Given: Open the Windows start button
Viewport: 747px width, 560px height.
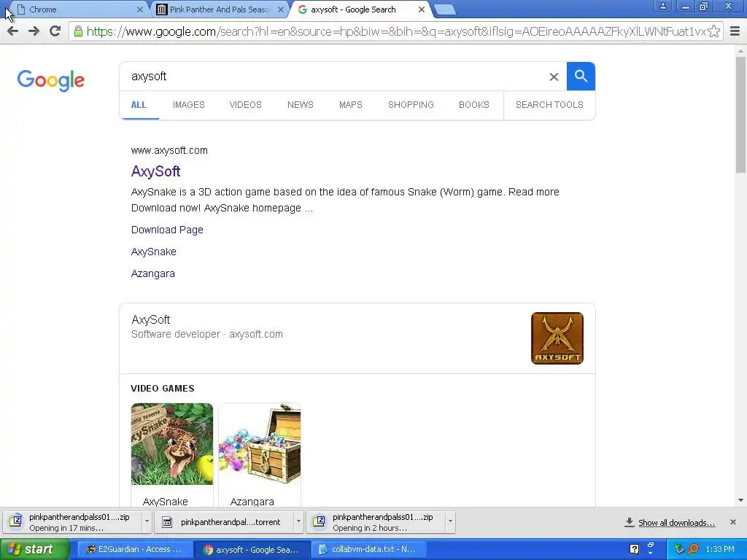Looking at the screenshot, I should (35, 549).
